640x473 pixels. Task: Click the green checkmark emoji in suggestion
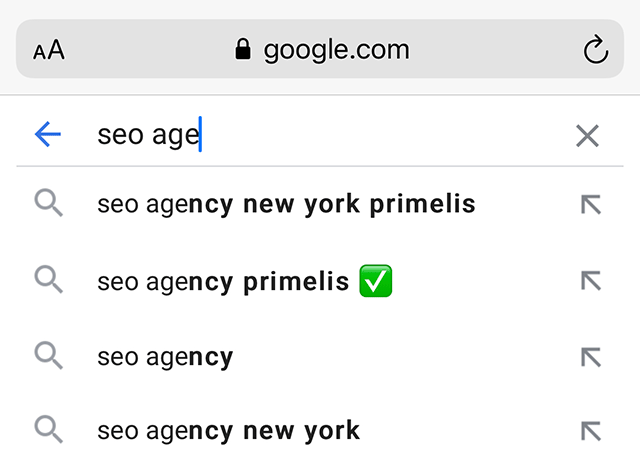coord(376,281)
